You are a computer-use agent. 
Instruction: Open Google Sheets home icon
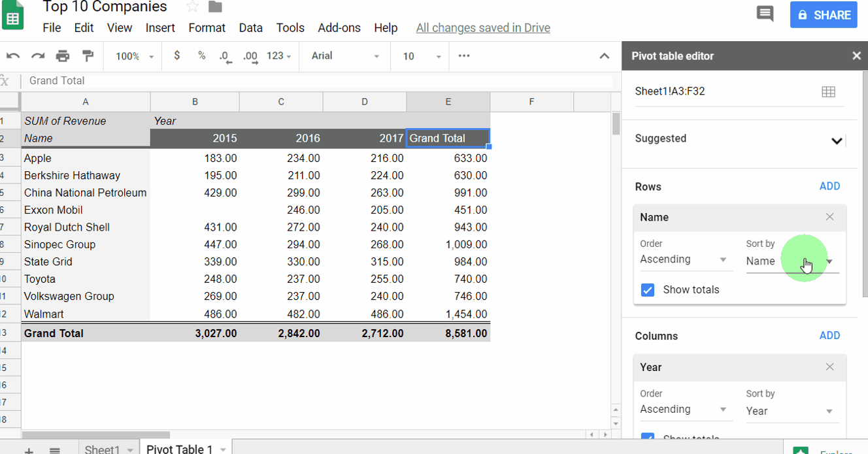[x=12, y=16]
